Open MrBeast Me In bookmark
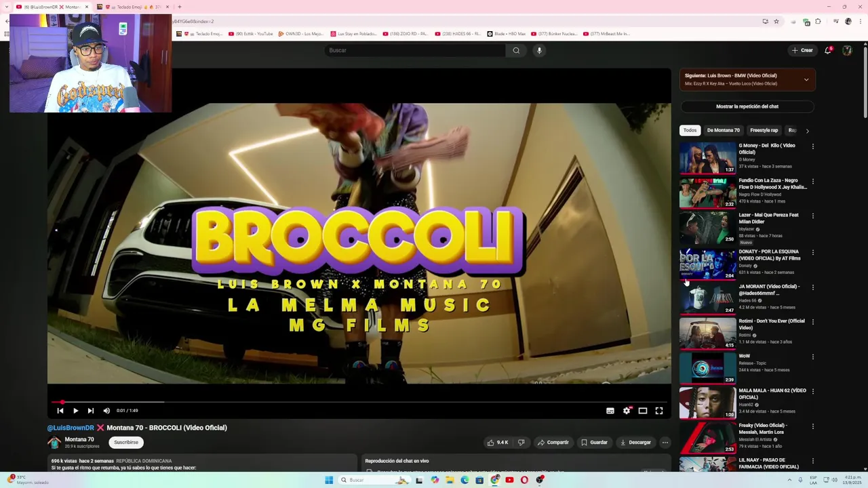 [x=607, y=34]
